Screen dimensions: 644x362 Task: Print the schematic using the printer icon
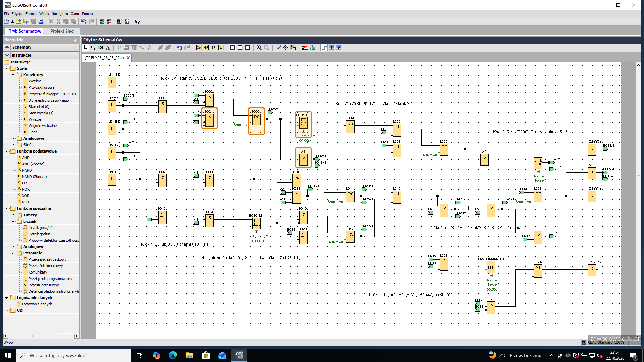41,21
